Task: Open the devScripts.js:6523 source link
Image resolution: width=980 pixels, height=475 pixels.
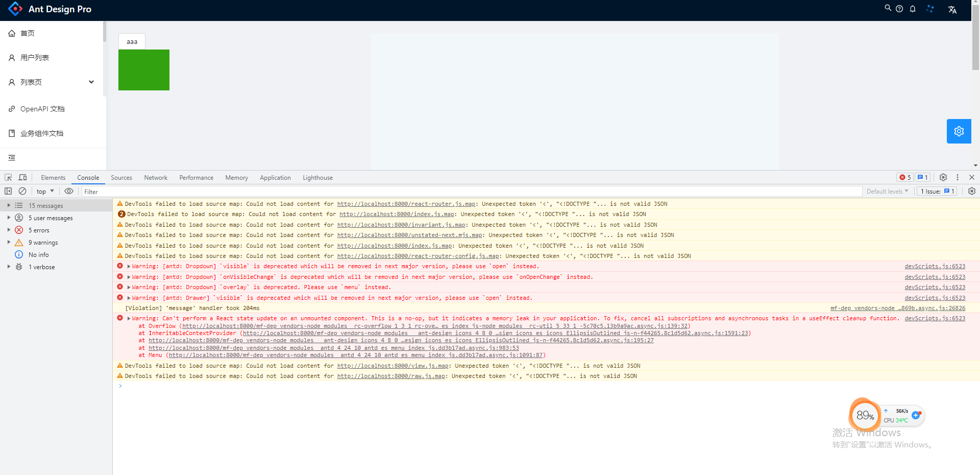Action: pyautogui.click(x=934, y=266)
